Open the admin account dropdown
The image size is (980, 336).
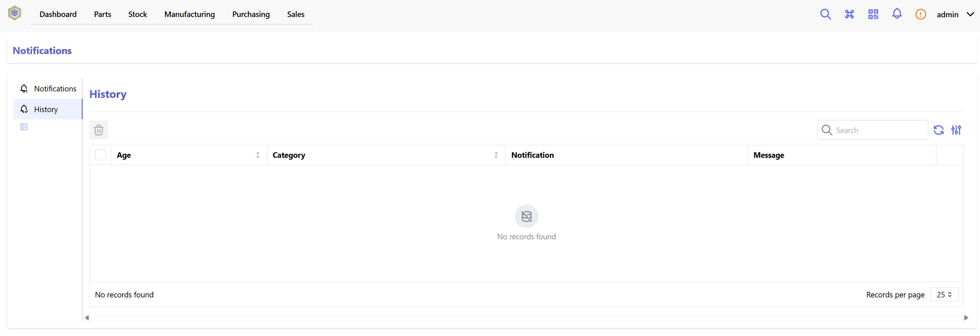click(954, 15)
